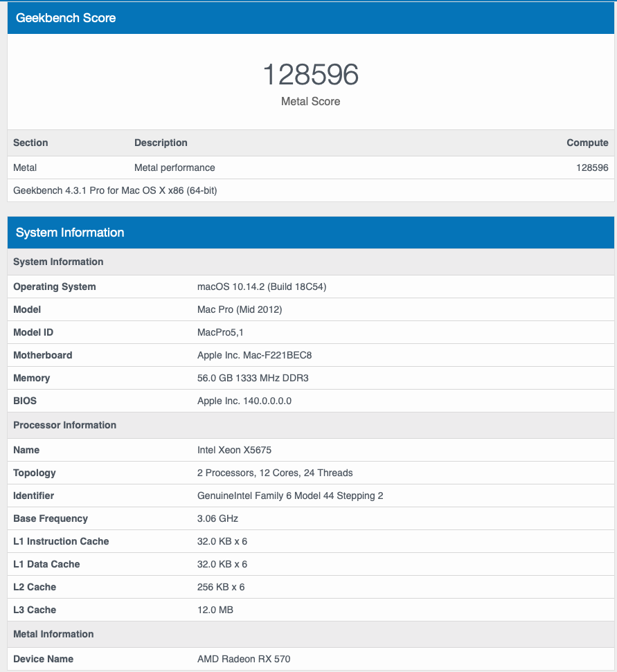Click the 'Device Name' label

tap(44, 659)
